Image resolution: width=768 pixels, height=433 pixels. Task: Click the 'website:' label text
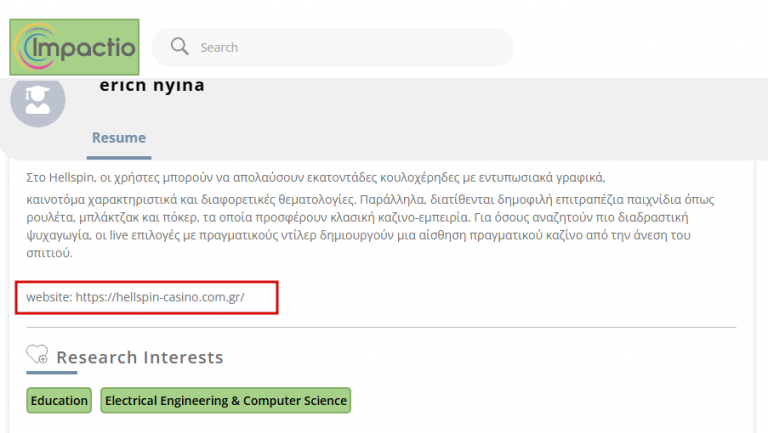49,297
